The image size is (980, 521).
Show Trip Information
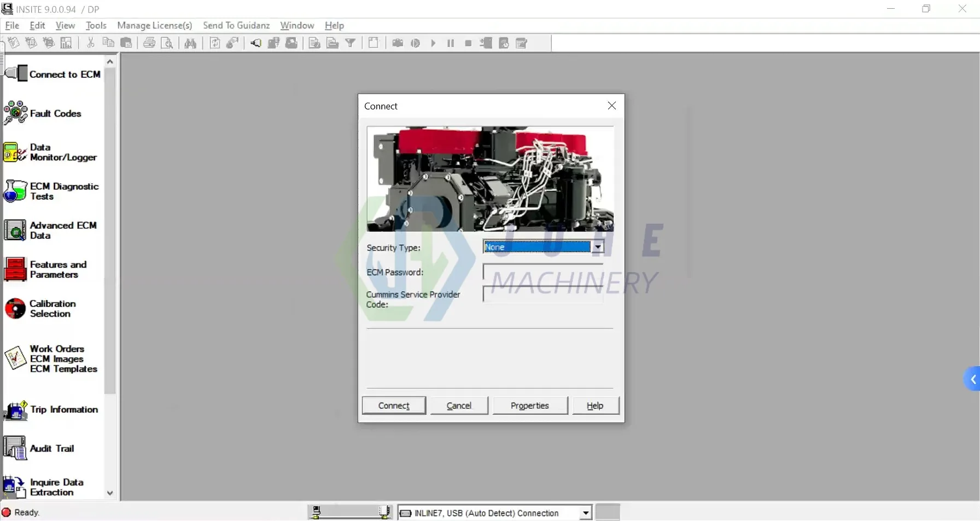pyautogui.click(x=51, y=409)
